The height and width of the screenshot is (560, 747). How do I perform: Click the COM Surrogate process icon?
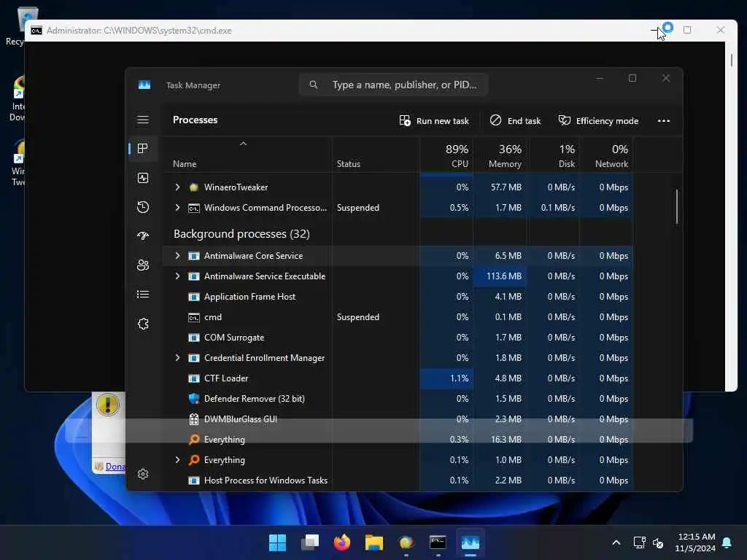pyautogui.click(x=193, y=338)
